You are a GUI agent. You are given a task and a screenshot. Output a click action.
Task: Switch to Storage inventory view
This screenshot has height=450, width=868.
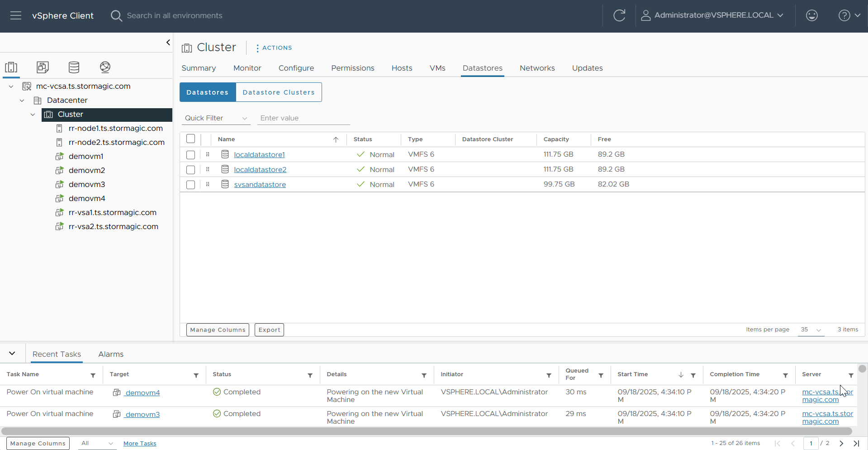(x=74, y=67)
